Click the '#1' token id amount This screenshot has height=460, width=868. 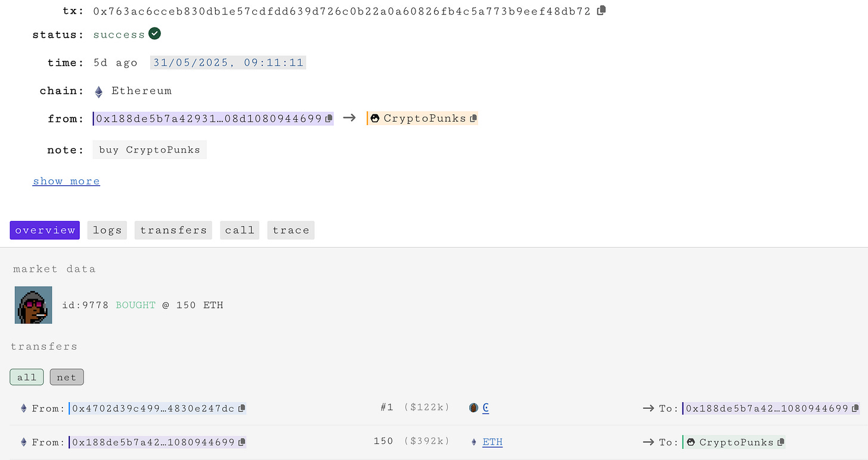[x=387, y=408]
